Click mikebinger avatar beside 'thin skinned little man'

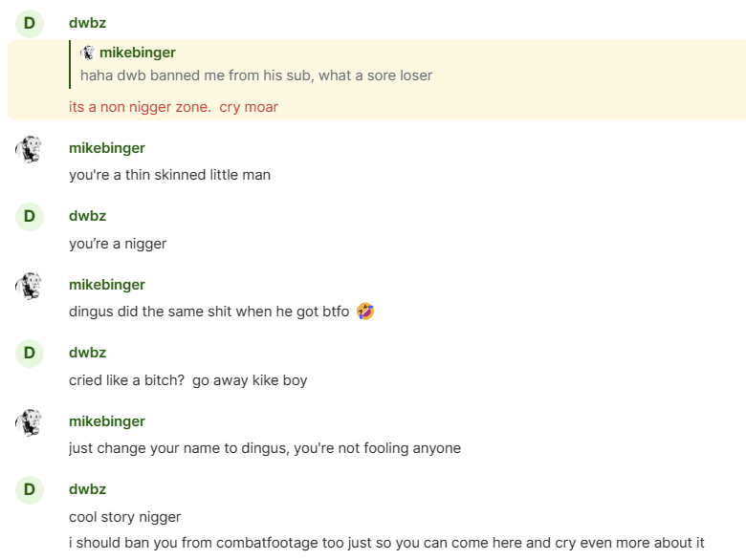[29, 149]
